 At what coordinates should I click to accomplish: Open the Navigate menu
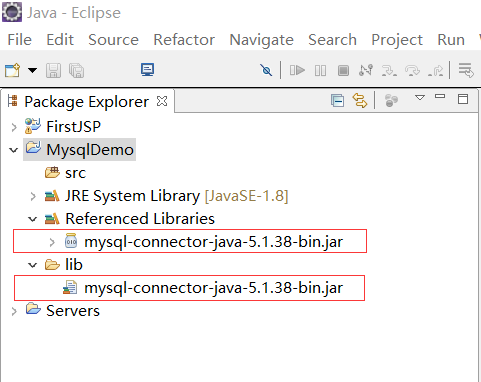[262, 40]
